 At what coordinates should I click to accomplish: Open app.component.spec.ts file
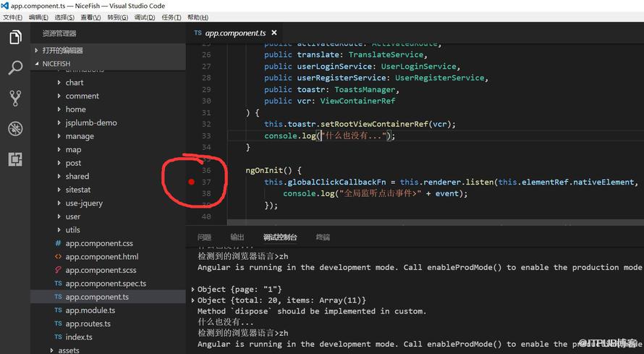tap(106, 283)
